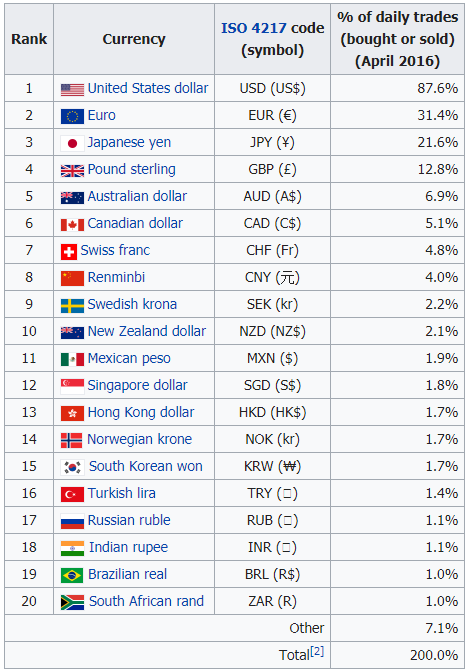The width and height of the screenshot is (471, 671).
Task: Open the Mexican peso article link
Action: pos(129,358)
